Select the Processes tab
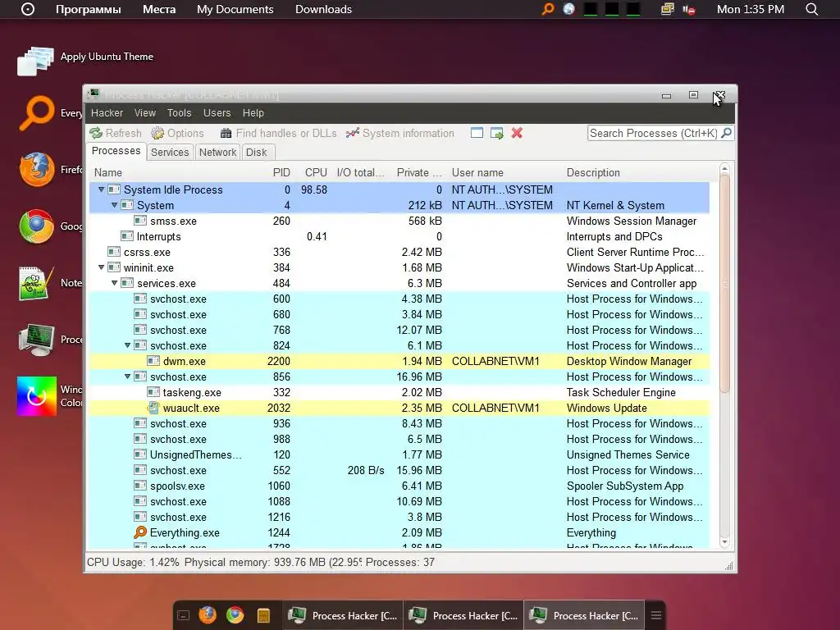 coord(116,151)
